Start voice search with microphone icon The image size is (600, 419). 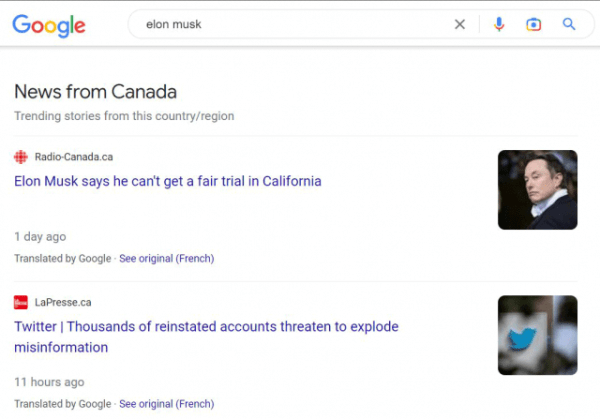click(499, 25)
